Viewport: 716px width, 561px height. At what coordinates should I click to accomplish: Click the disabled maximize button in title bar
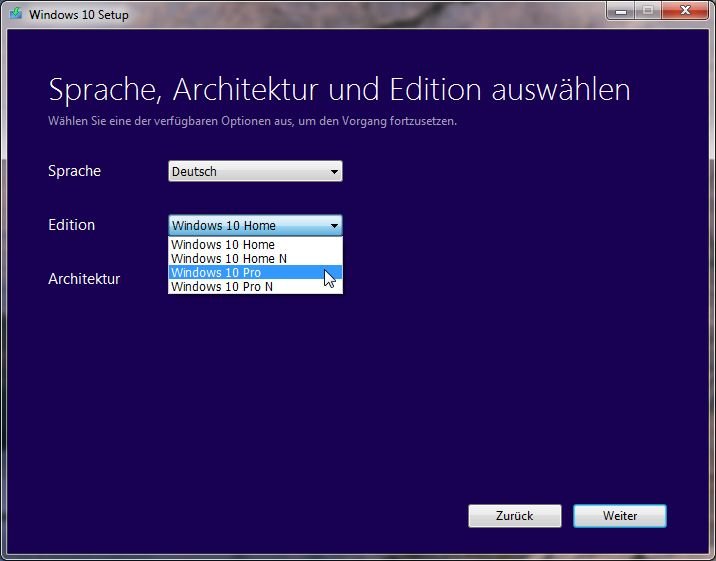648,10
